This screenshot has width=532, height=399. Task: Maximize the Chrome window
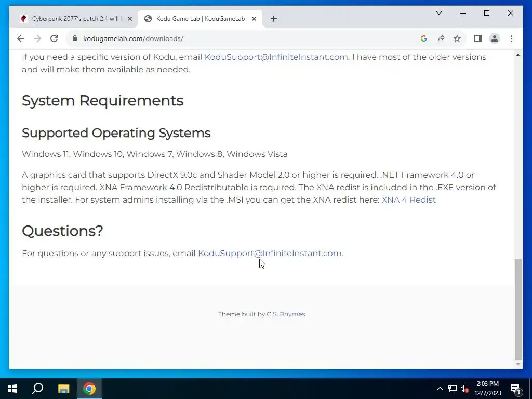point(486,13)
